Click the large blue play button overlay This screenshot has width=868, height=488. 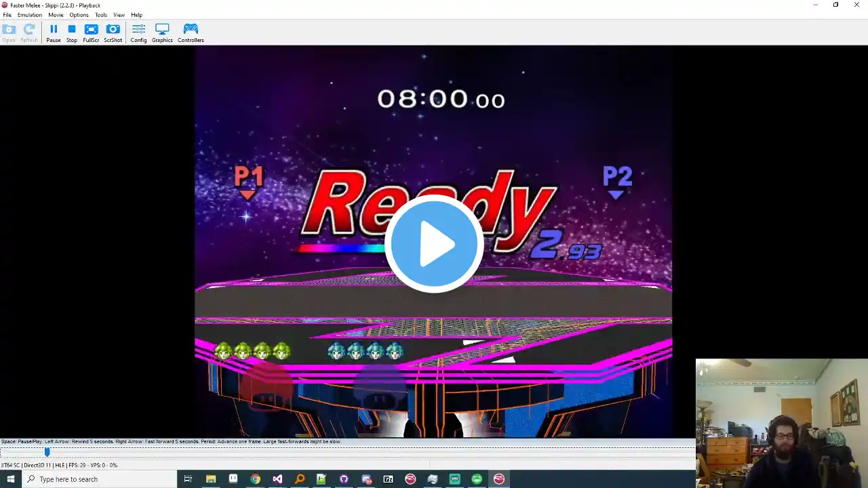[434, 244]
